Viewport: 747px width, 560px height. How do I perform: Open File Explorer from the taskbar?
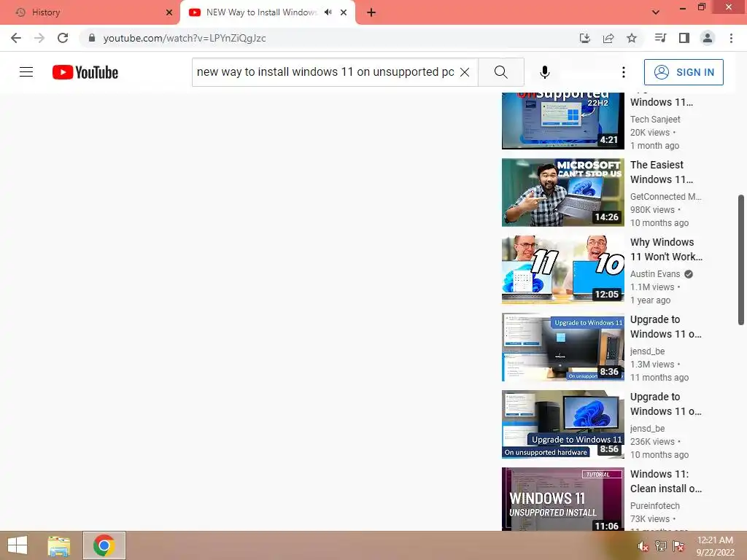(59, 545)
